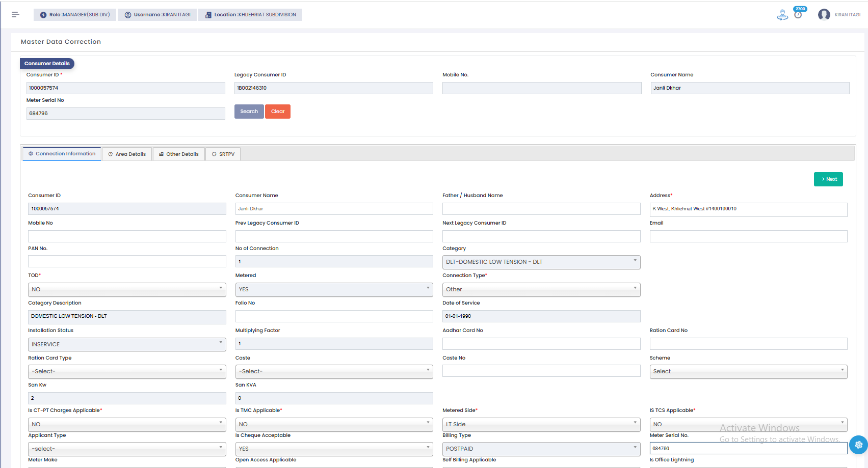Click the Father / Husband Name field
Screen dimensions: 868x468
(541, 209)
